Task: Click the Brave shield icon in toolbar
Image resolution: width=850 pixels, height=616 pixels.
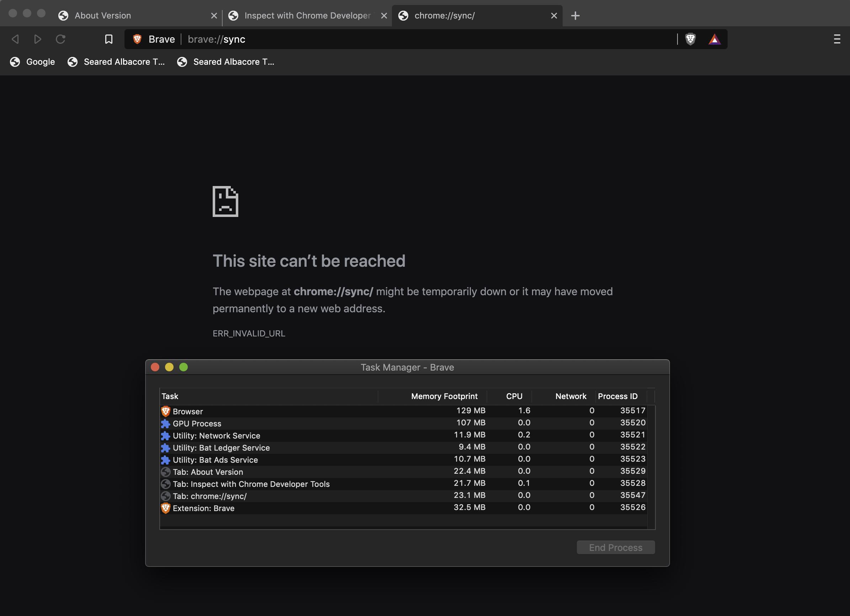Action: (690, 39)
